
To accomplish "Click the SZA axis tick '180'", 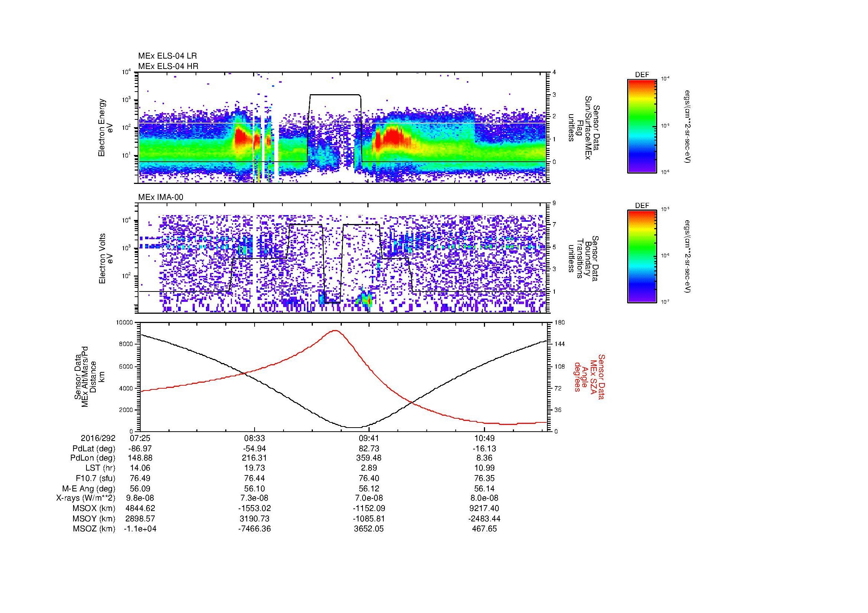I will tap(559, 323).
